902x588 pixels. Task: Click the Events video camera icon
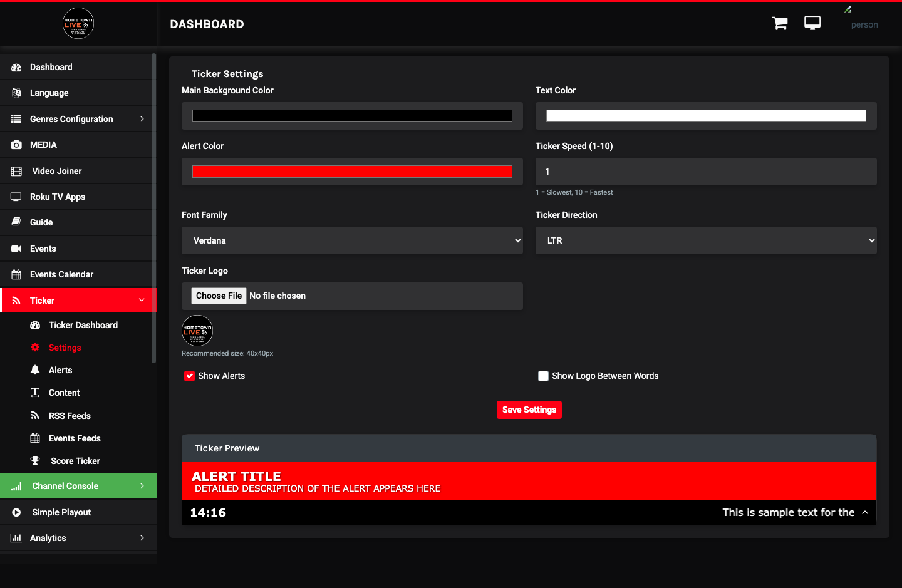click(x=16, y=249)
